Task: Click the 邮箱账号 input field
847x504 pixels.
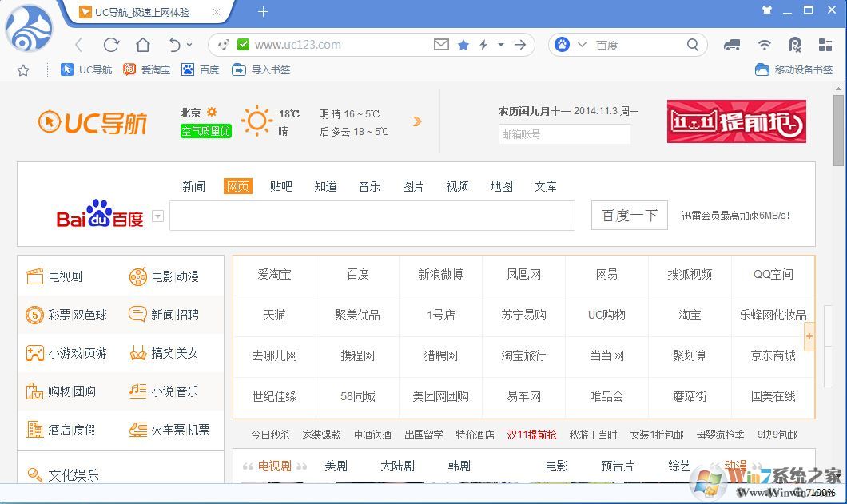Action: tap(564, 133)
